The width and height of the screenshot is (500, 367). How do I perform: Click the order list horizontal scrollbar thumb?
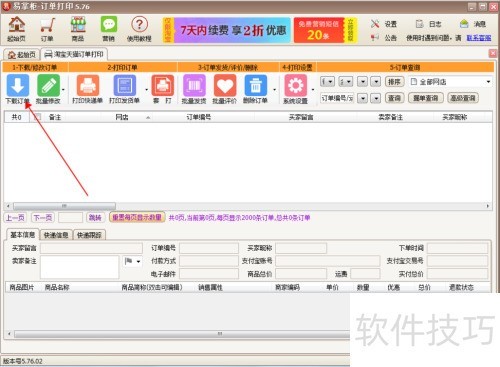64,206
